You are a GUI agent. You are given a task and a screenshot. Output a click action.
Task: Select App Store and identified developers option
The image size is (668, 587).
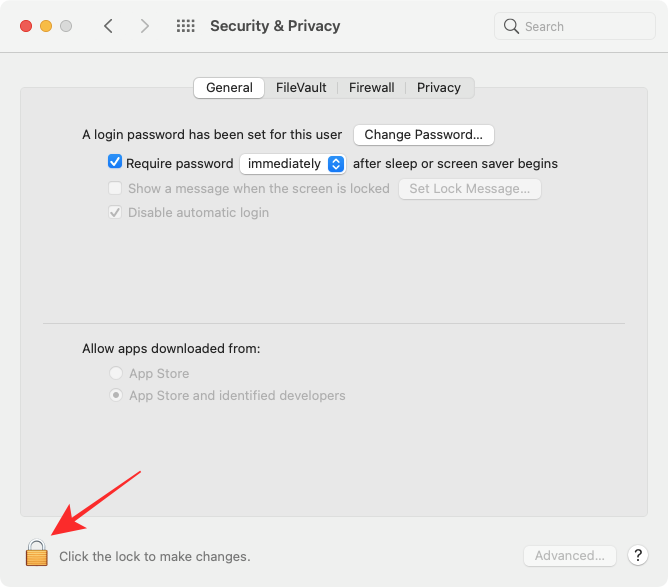(116, 396)
